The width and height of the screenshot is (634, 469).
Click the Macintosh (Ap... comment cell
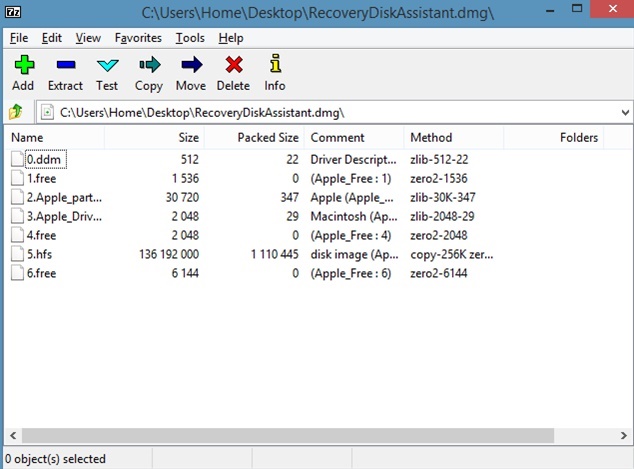pyautogui.click(x=354, y=216)
